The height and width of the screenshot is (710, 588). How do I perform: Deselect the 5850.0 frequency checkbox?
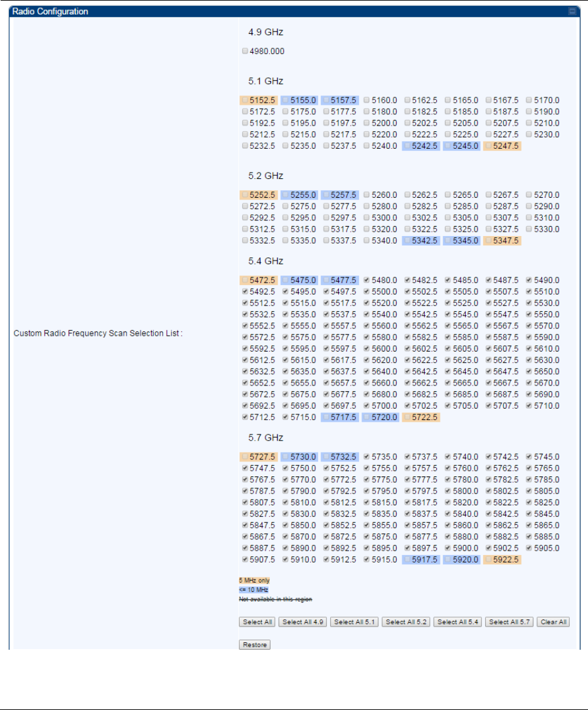285,525
